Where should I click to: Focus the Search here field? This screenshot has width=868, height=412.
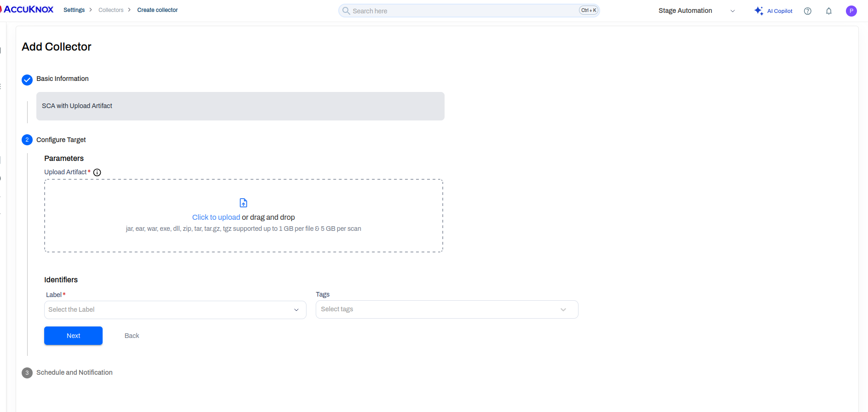tap(469, 11)
